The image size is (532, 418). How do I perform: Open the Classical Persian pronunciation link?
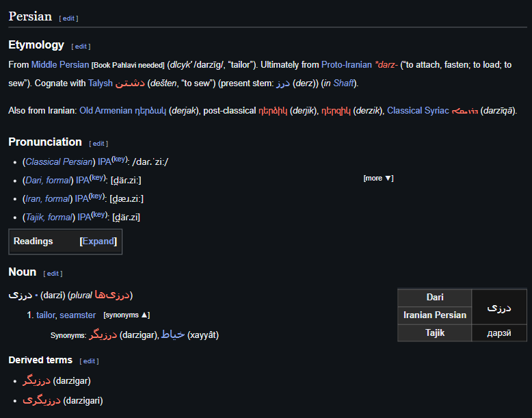click(59, 161)
